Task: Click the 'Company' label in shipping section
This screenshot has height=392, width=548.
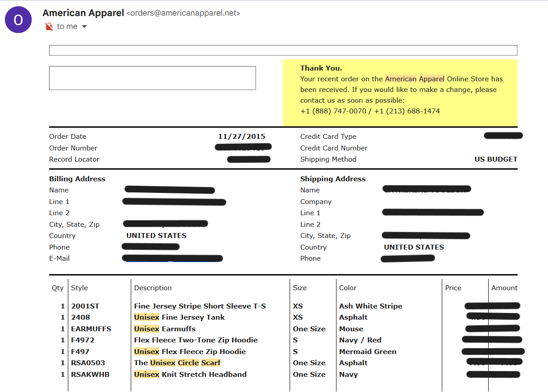Action: [316, 202]
